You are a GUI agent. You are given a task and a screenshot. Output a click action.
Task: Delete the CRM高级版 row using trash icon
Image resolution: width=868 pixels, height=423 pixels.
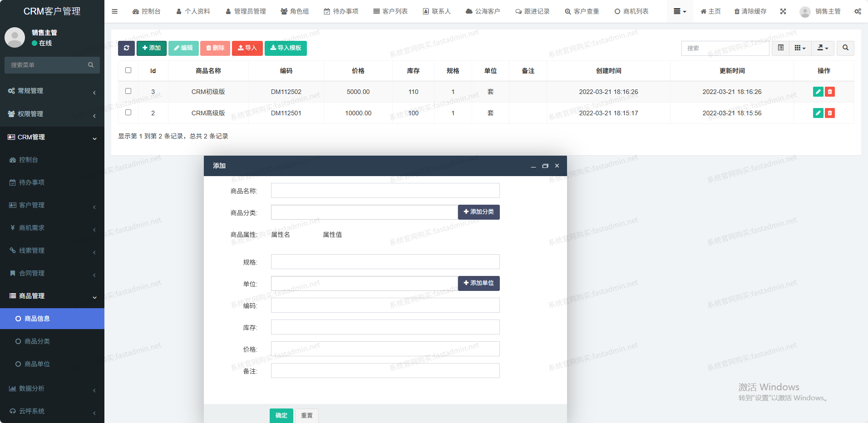pos(829,113)
